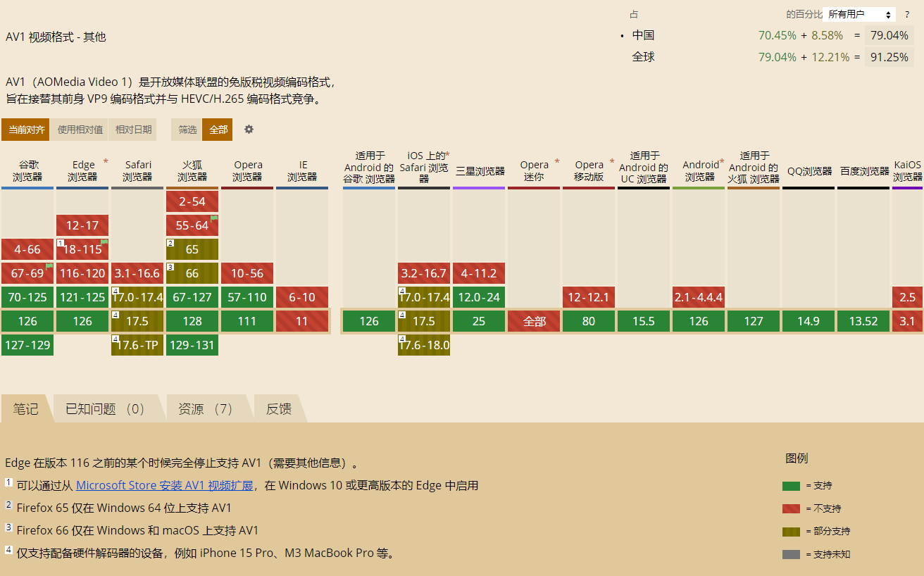Click UC browser version cell 15.5
The image size is (924, 576).
point(644,321)
